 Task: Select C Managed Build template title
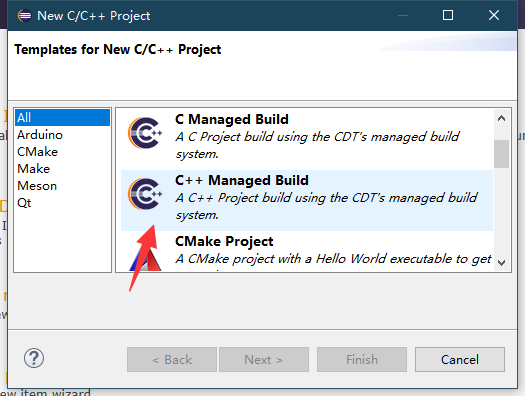point(232,120)
